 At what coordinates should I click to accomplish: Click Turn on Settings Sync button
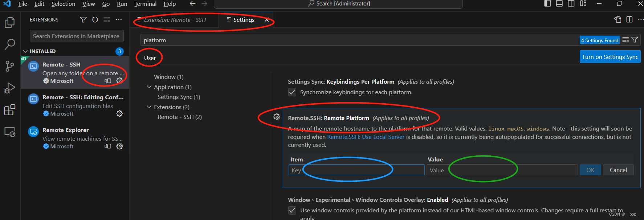(610, 57)
